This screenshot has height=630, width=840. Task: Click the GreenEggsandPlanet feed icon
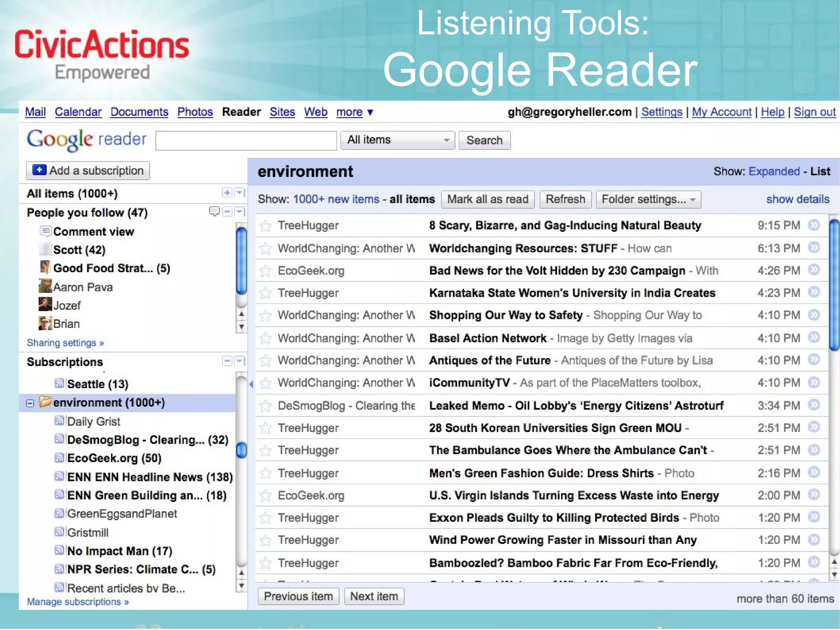59,513
